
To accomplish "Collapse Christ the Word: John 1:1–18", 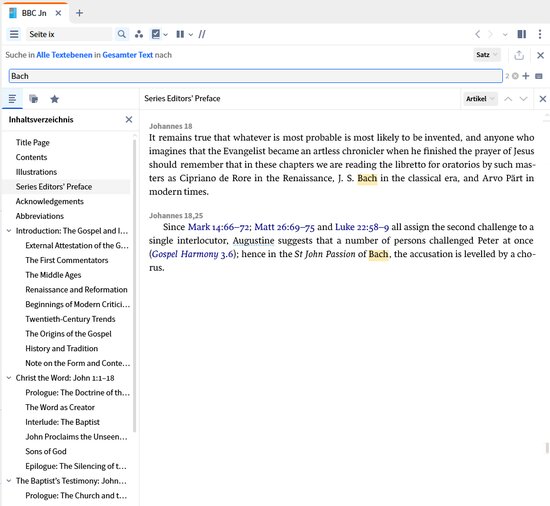I will click(9, 378).
